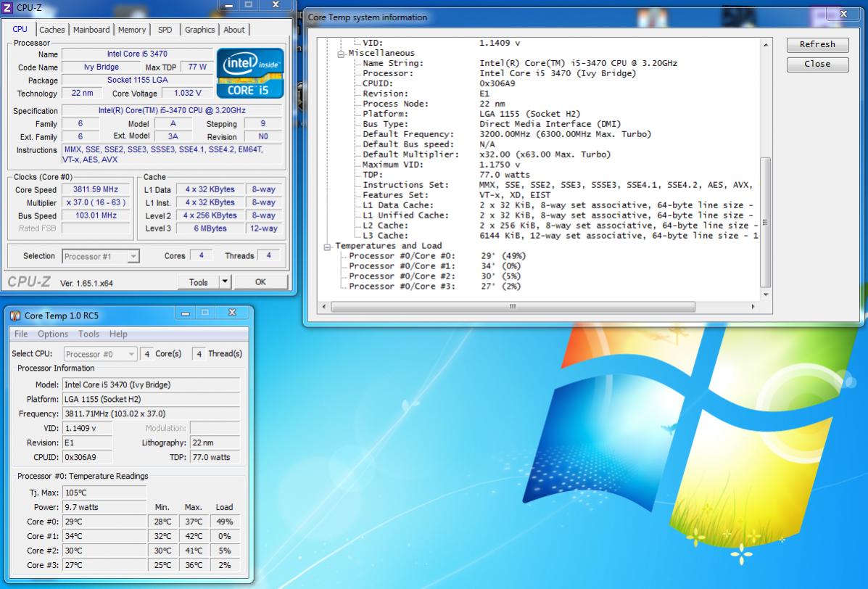Click the scroll up arrow in system information
The width and height of the screenshot is (868, 589).
click(x=766, y=44)
